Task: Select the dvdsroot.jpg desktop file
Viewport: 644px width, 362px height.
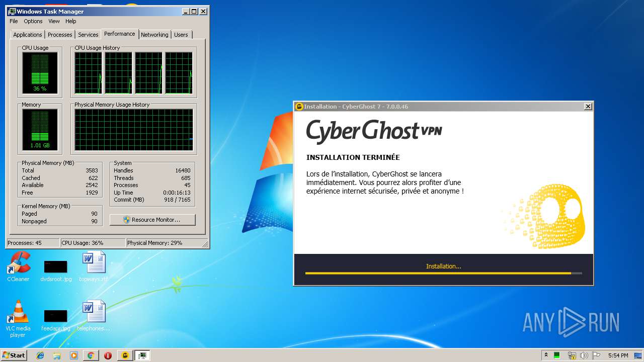Action: [56, 270]
